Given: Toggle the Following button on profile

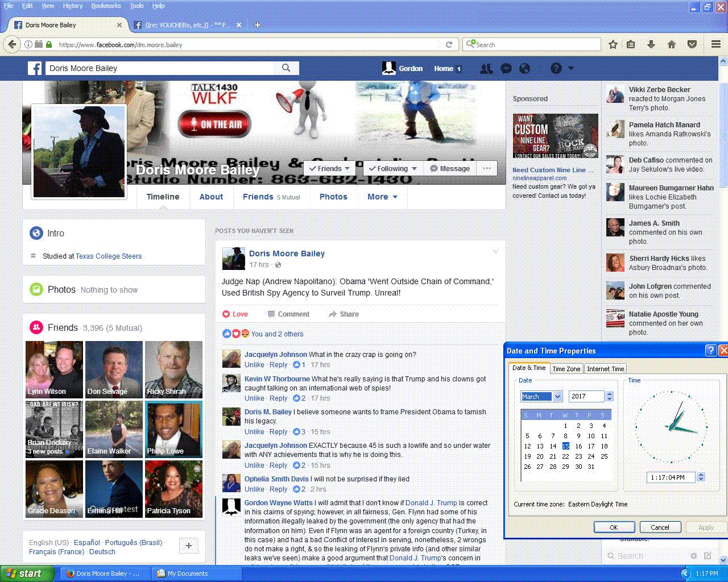Looking at the screenshot, I should pos(392,169).
